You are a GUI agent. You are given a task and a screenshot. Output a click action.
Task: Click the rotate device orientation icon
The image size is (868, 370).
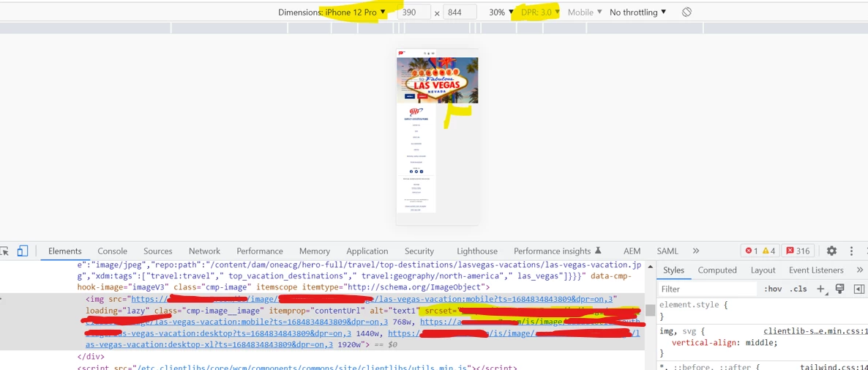point(686,12)
